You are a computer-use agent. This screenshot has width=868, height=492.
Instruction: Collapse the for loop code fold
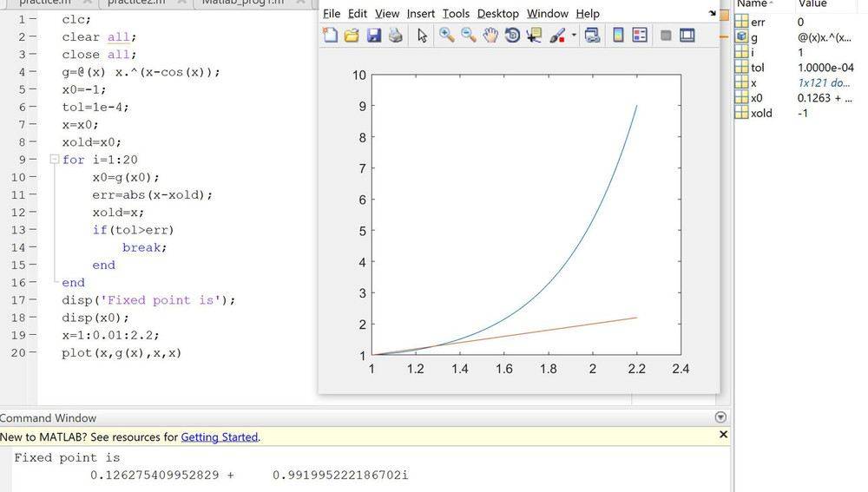[54, 160]
